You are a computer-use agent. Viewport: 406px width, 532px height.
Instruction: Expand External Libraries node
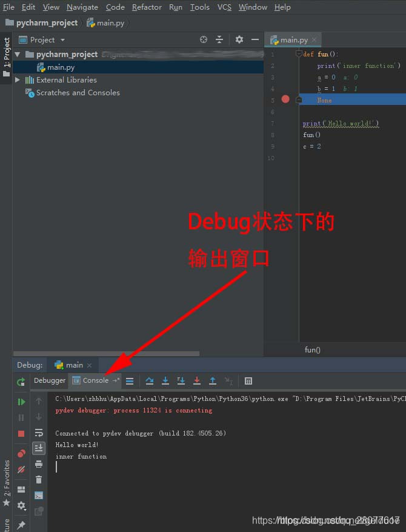pyautogui.click(x=18, y=79)
